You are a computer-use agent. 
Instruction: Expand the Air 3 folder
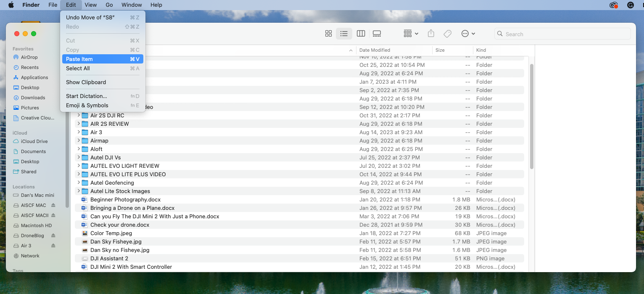click(x=79, y=132)
